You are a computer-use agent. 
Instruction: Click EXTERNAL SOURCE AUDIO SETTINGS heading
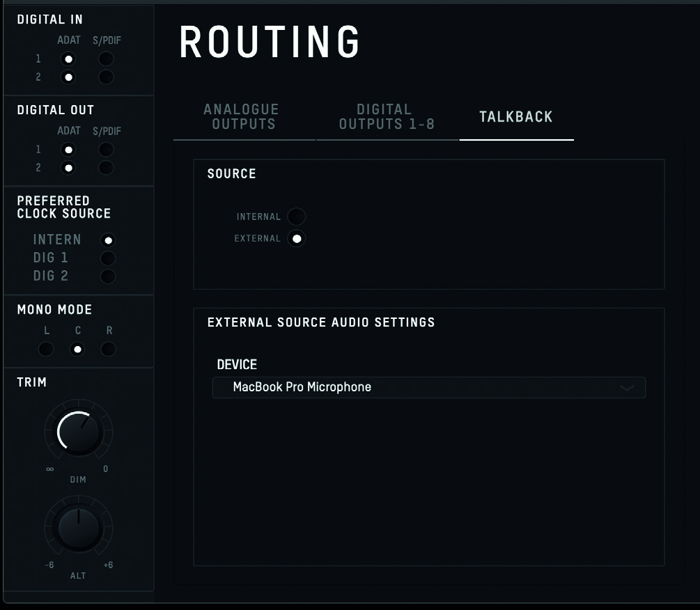click(321, 322)
